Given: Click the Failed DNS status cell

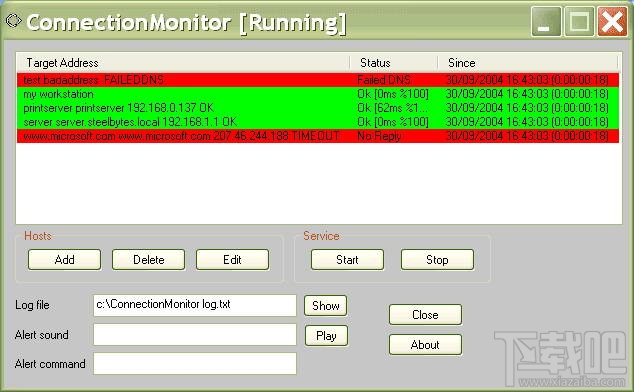Looking at the screenshot, I should (x=384, y=80).
